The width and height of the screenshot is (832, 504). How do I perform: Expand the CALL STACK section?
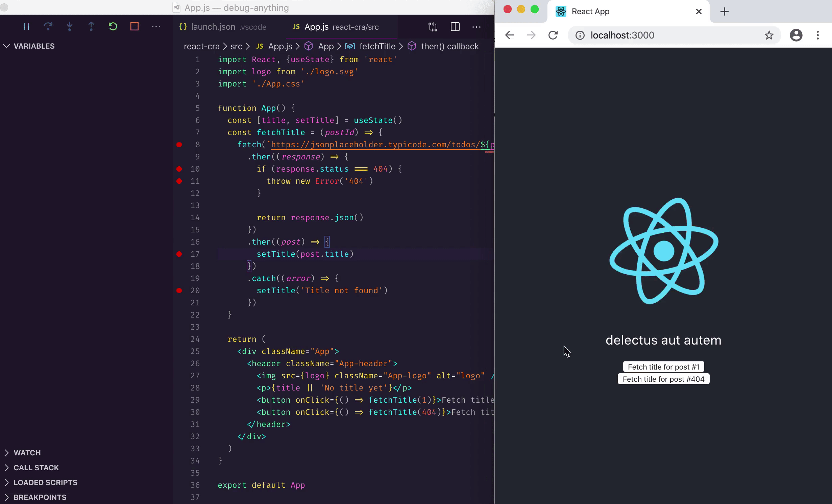click(x=36, y=468)
